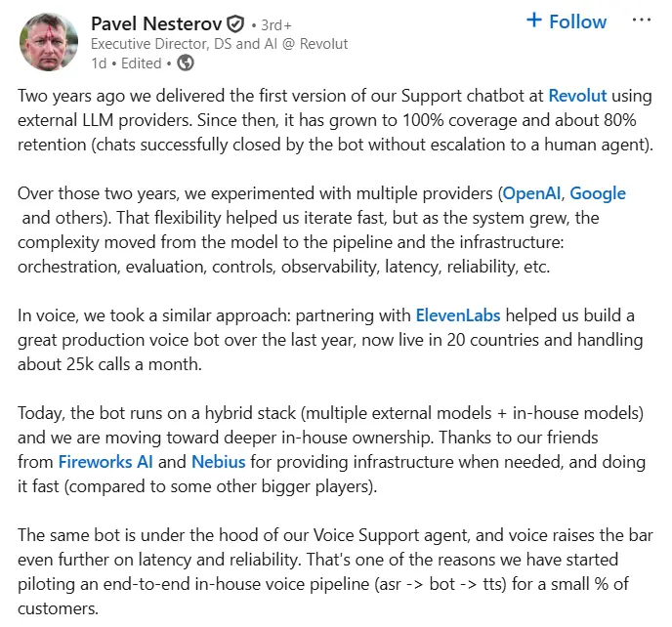
Task: Click the final paragraph about voice pipeline
Action: (335, 571)
